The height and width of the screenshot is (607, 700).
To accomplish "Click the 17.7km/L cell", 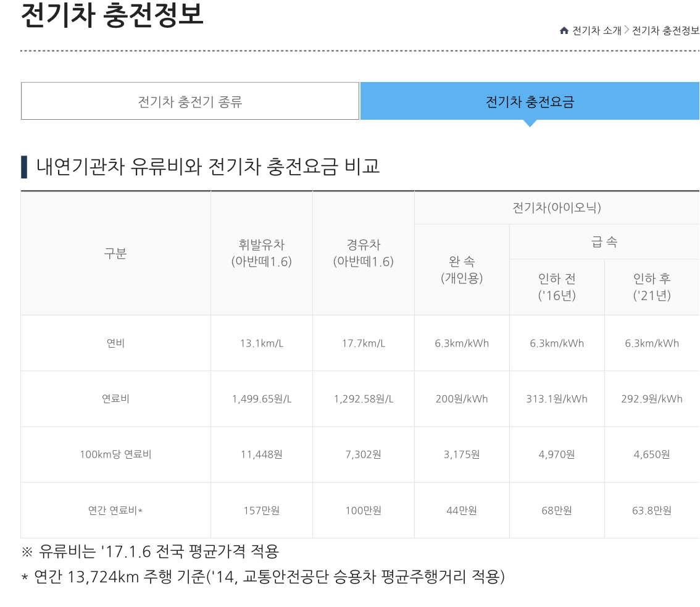I will tap(364, 343).
